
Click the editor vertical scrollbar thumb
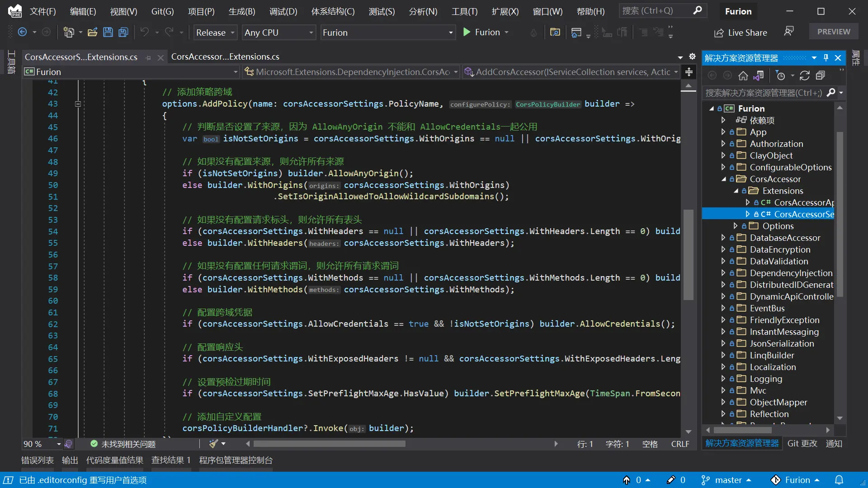[688, 254]
